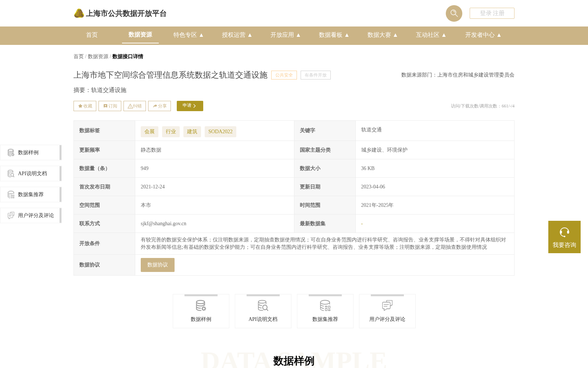Click the 申请 apply button
The image size is (588, 368).
190,106
